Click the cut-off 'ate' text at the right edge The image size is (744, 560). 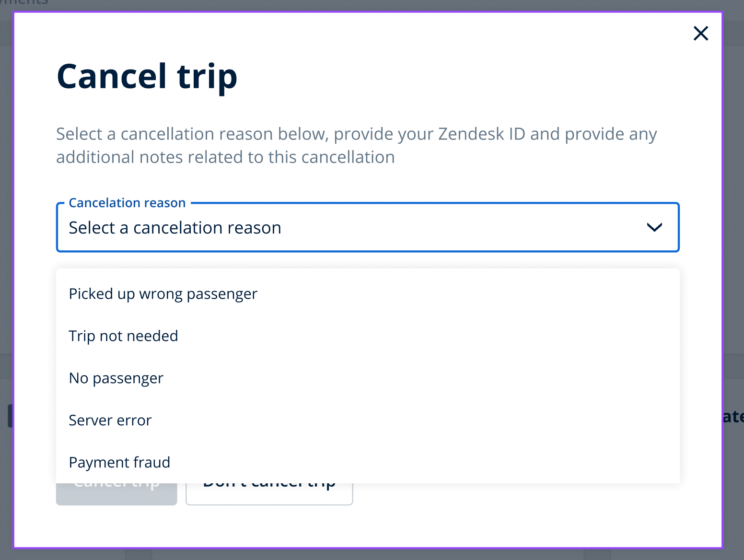733,416
